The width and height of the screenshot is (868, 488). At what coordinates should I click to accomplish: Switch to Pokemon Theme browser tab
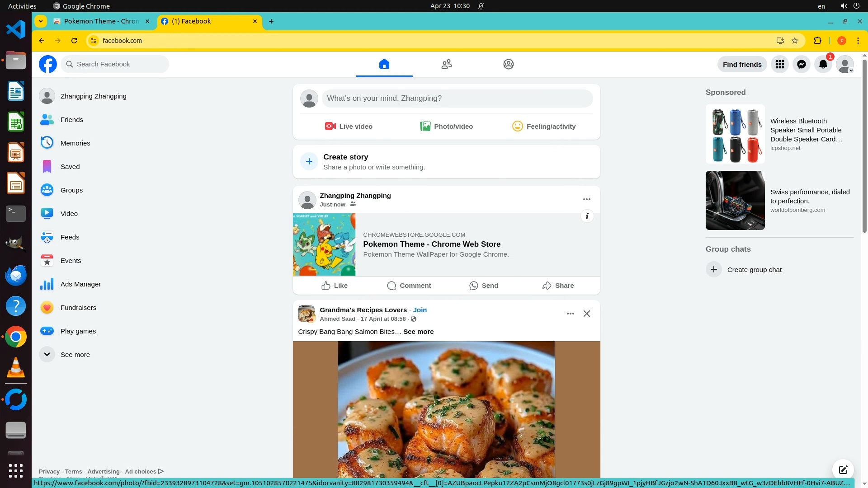(x=100, y=21)
